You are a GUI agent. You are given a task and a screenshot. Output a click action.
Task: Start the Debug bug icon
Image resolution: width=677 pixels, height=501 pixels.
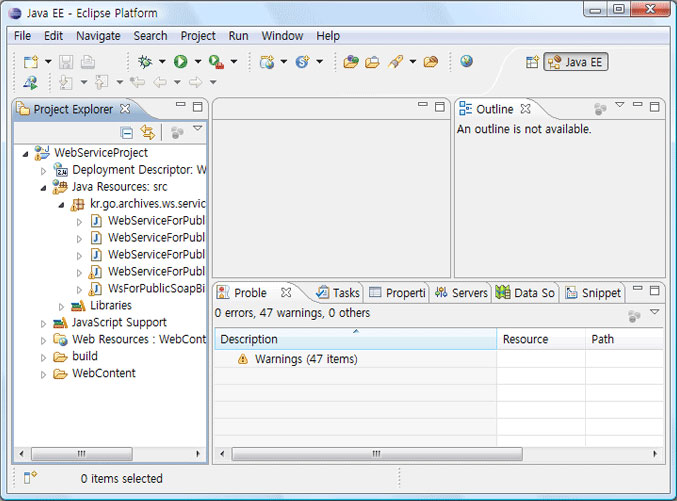145,62
